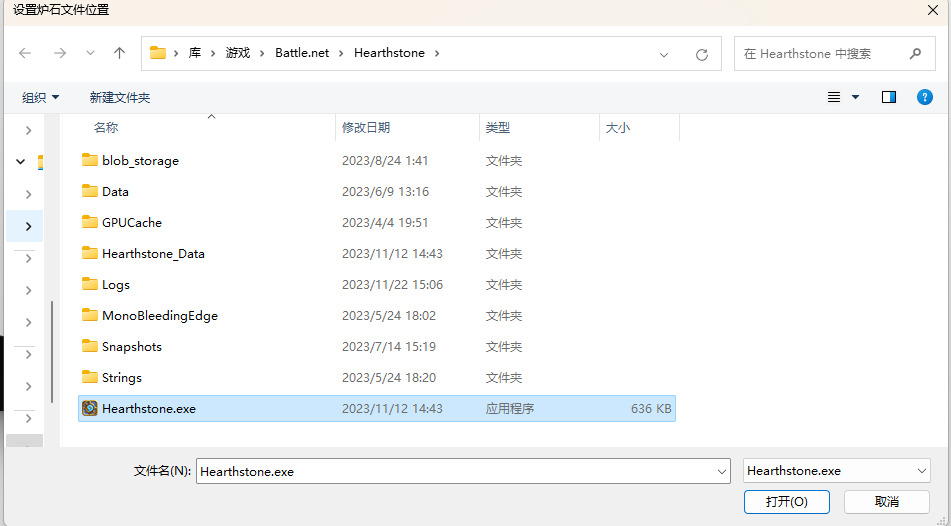Cancel with 取消 button

coord(887,502)
